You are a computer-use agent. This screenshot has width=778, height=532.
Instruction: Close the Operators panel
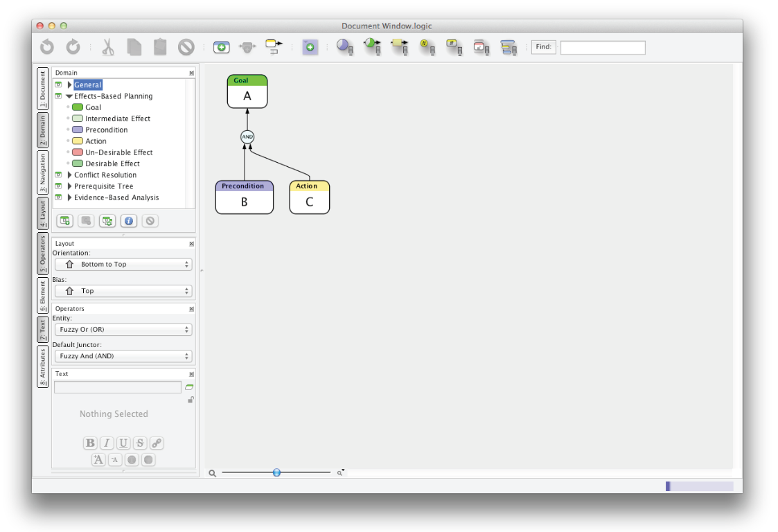pyautogui.click(x=191, y=309)
